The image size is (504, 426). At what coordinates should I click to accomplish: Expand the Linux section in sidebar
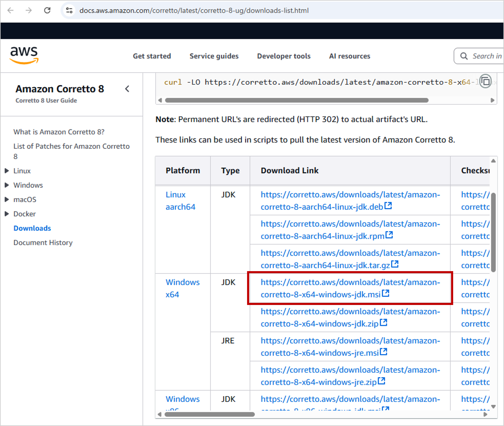(x=7, y=171)
